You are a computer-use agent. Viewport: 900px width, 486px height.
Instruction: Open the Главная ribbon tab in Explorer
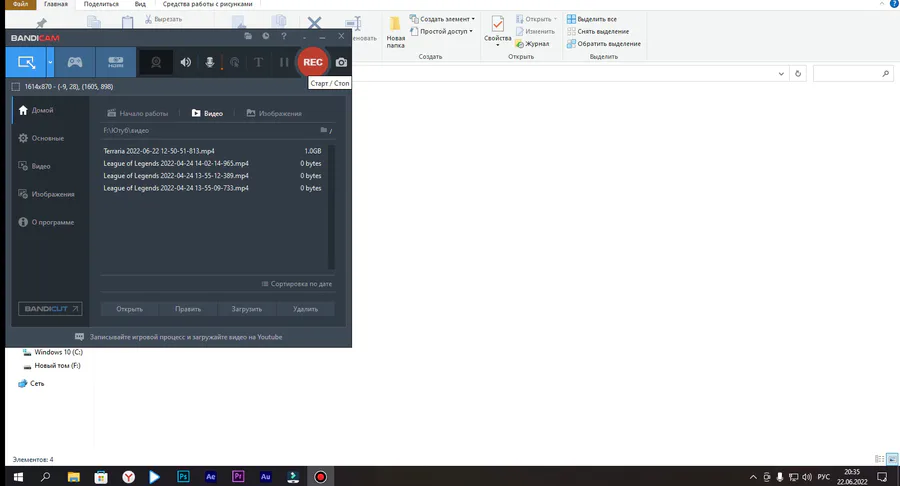click(56, 4)
